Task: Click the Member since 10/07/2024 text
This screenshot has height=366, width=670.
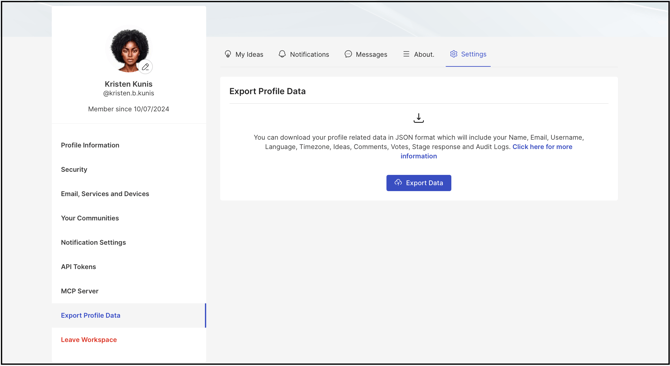Action: [x=129, y=109]
